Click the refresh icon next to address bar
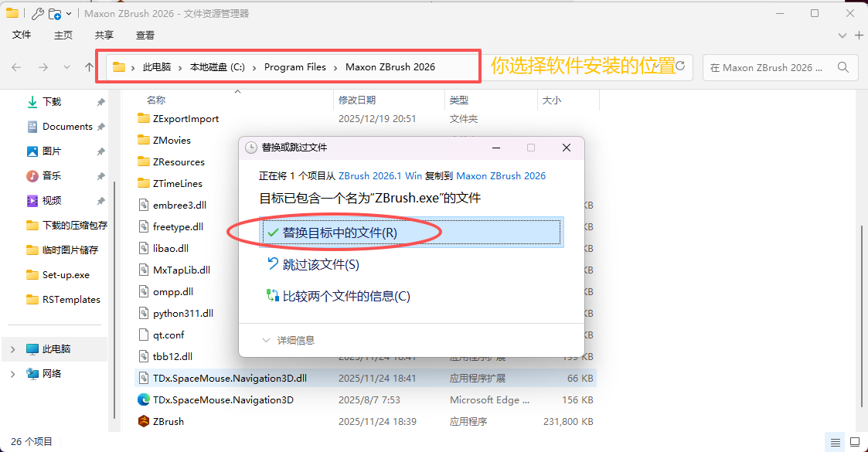 click(680, 67)
